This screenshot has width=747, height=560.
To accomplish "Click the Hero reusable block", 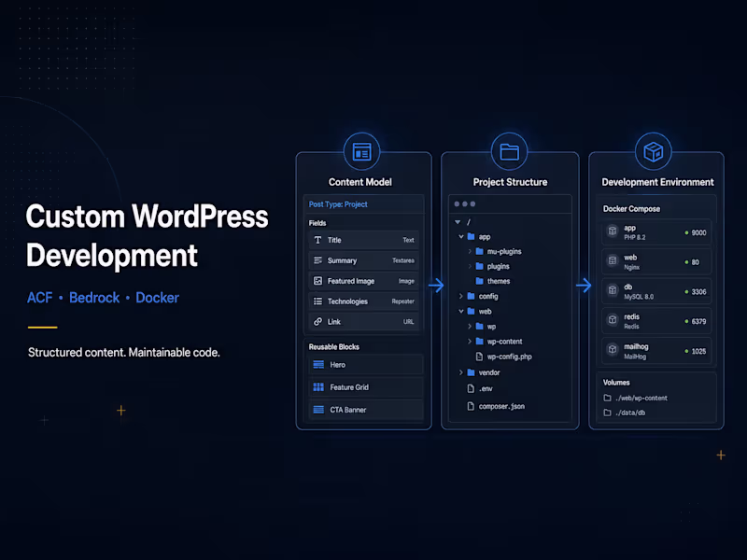I will click(x=366, y=365).
